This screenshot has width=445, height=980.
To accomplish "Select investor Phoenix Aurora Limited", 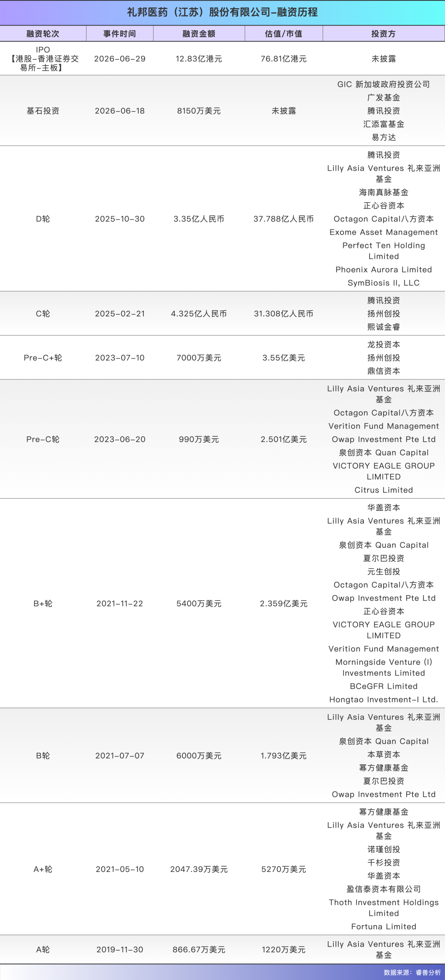I will (384, 270).
